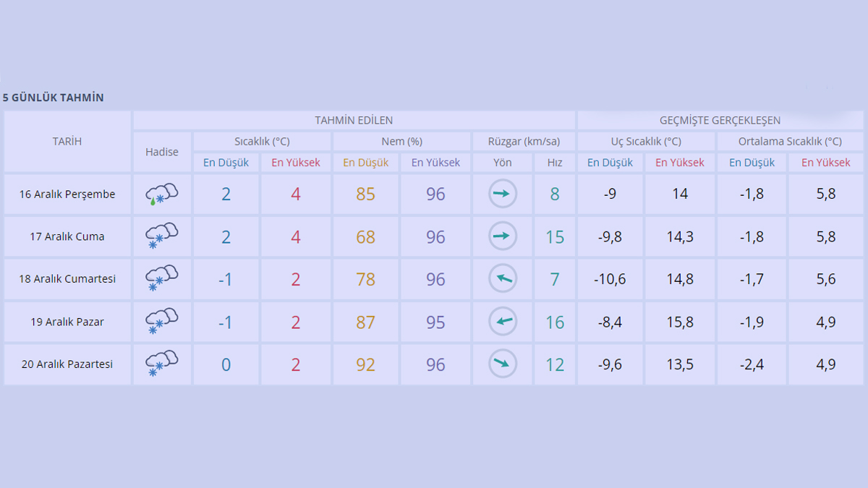Click the GEÇMİŞTE GERÇEKLEŞEN header

click(x=720, y=120)
